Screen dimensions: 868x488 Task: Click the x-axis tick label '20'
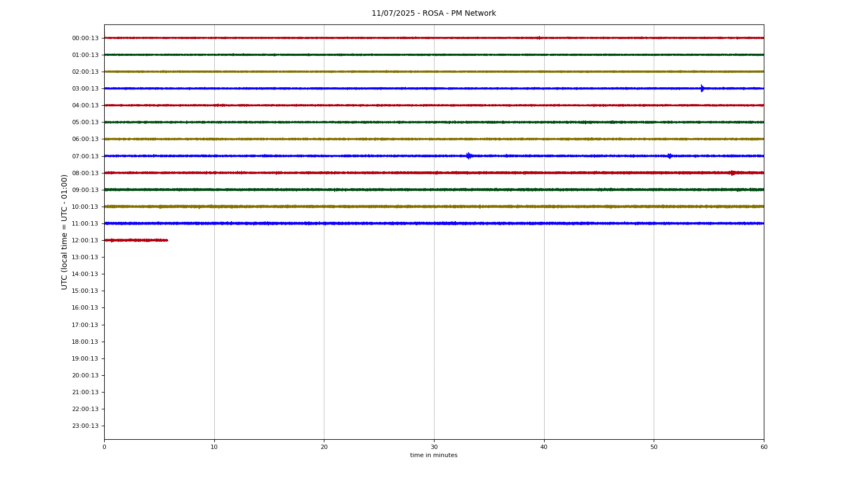(324, 447)
